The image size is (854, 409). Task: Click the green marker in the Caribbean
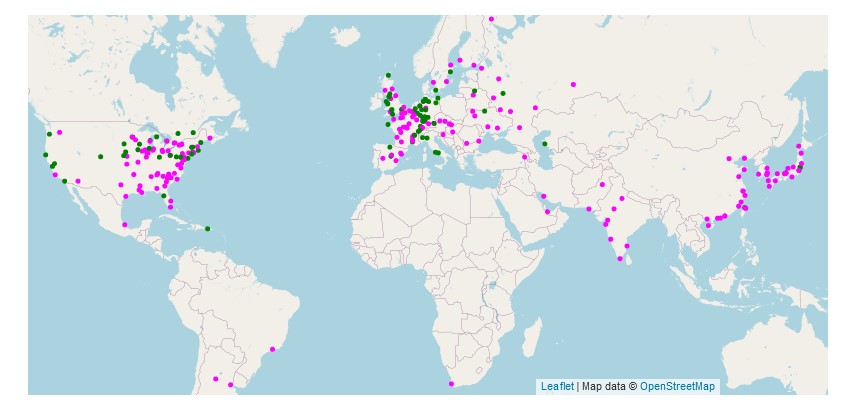208,229
